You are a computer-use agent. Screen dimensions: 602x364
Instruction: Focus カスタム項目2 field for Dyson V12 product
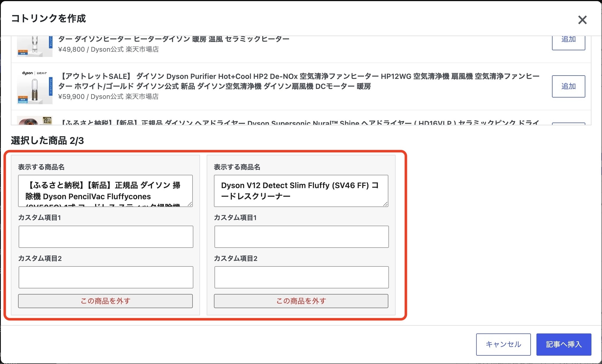coord(301,277)
